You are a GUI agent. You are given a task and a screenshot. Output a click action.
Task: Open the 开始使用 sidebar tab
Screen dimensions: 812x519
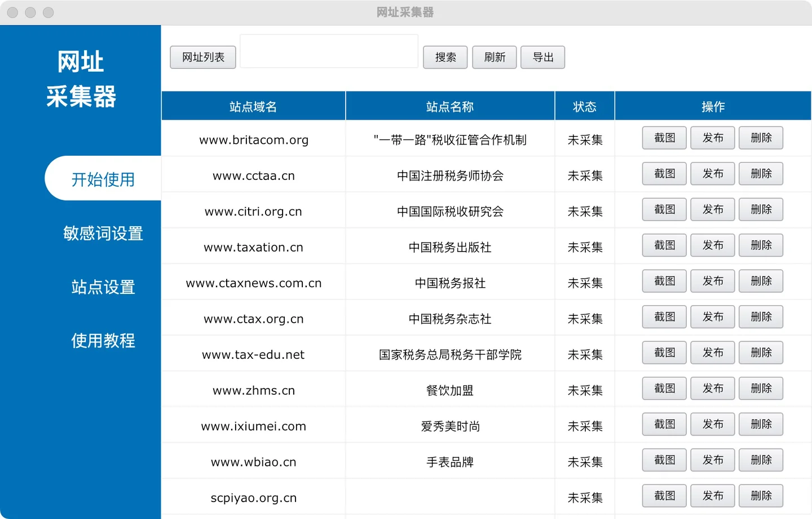tap(103, 179)
